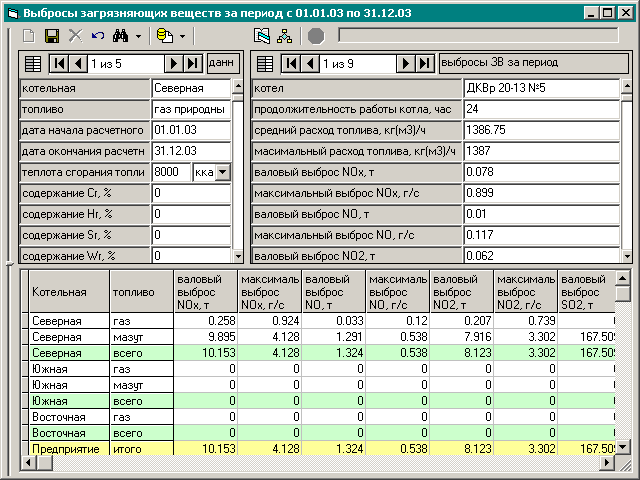This screenshot has width=640, height=480.
Task: Click the Save floppy disk icon
Action: (52, 36)
